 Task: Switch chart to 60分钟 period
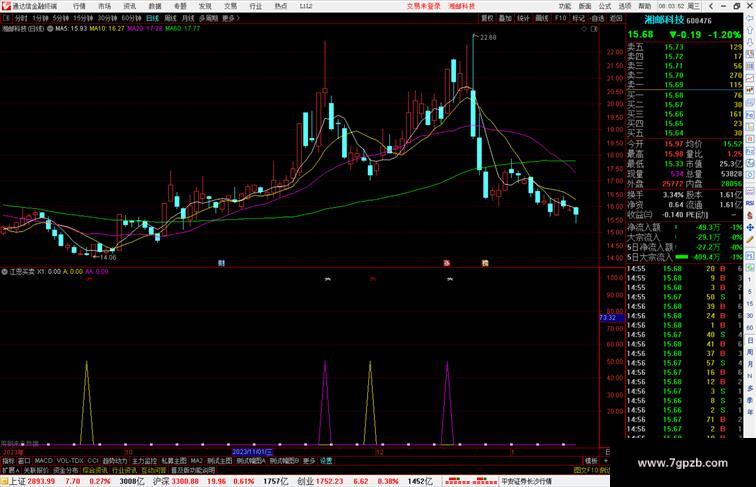point(131,18)
